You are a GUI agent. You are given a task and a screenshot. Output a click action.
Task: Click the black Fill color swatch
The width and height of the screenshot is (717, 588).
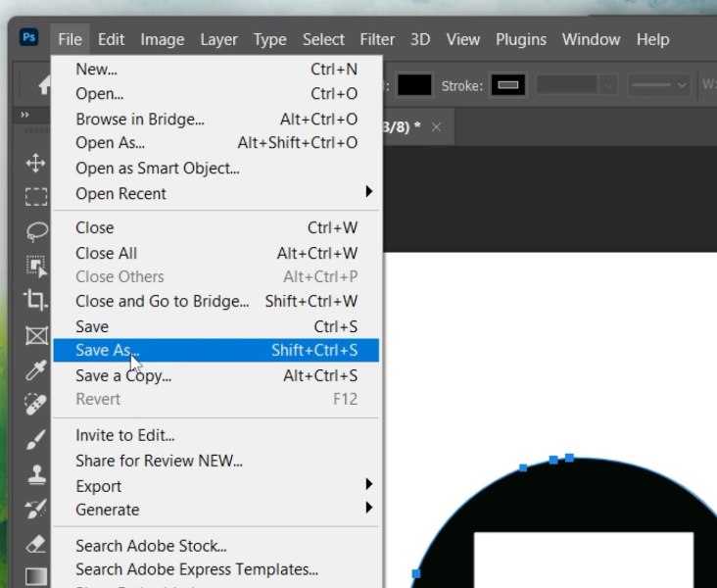[x=413, y=85]
